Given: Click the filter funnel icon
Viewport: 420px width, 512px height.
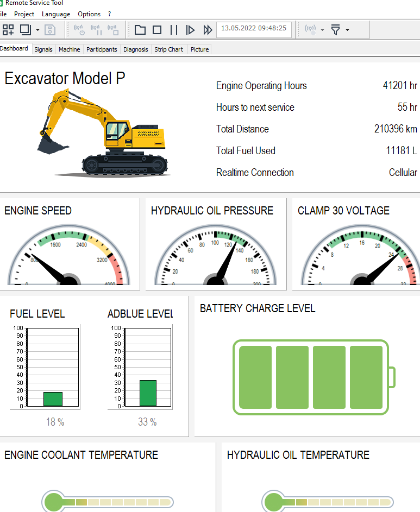Looking at the screenshot, I should click(x=336, y=29).
